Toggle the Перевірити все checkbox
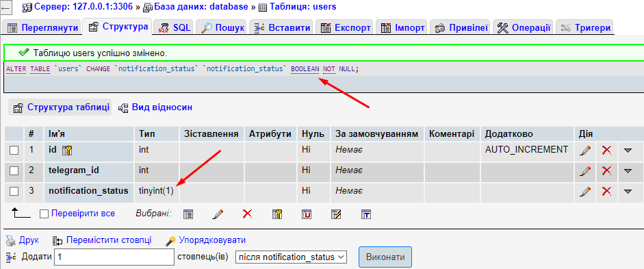The width and height of the screenshot is (644, 269). pyautogui.click(x=44, y=214)
